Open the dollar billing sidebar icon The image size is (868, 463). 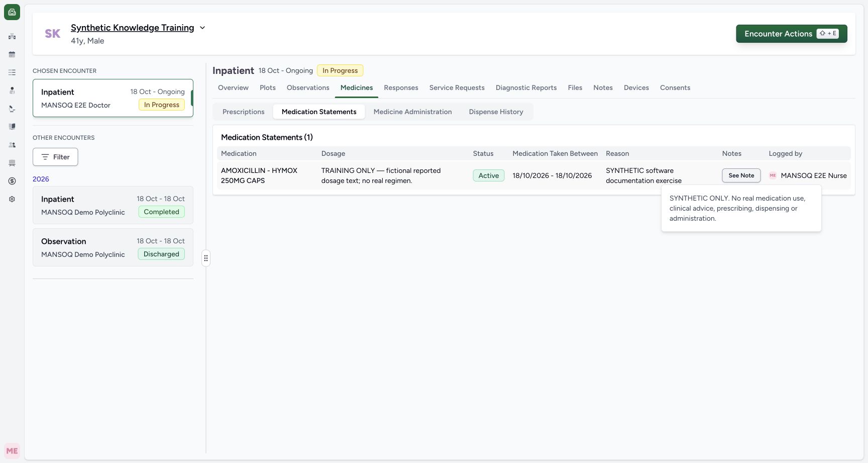[12, 181]
